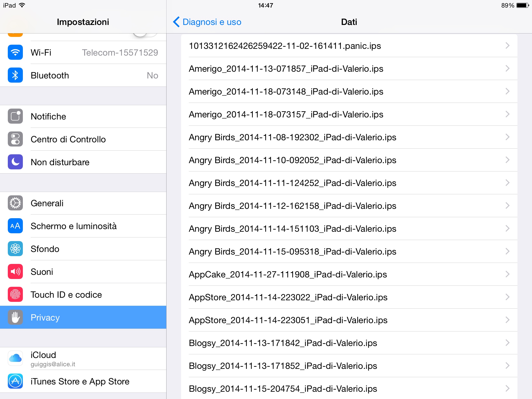
Task: Tap the iCloud cloud icon
Action: (x=15, y=358)
